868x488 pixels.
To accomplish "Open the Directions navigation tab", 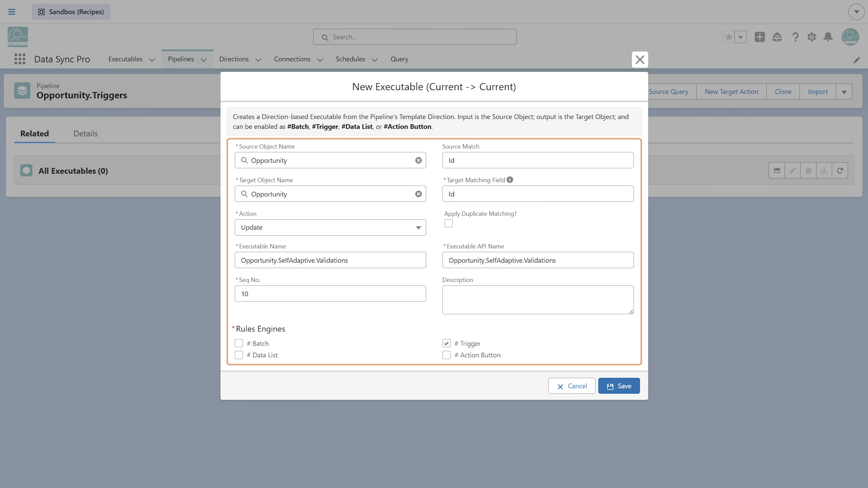I will [234, 59].
